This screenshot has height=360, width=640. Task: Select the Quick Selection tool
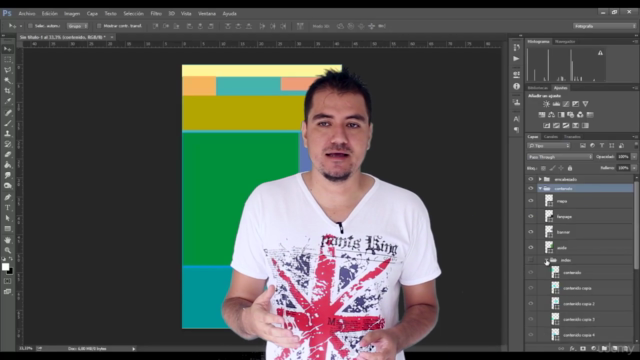tap(7, 80)
